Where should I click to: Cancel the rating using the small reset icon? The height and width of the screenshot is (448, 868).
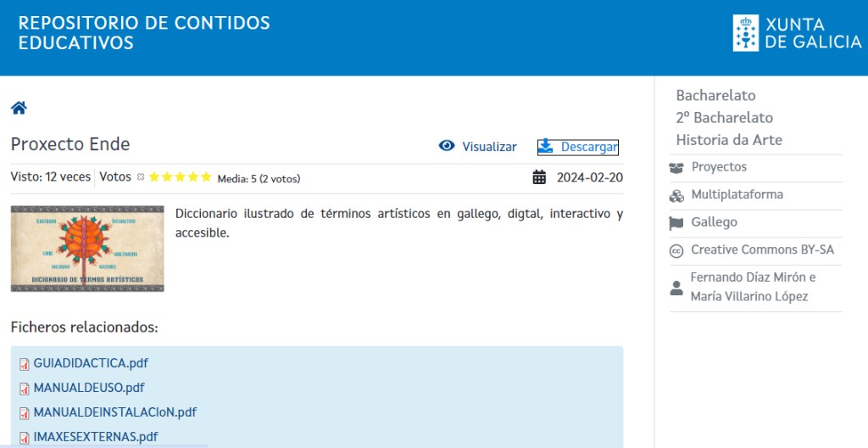(141, 177)
